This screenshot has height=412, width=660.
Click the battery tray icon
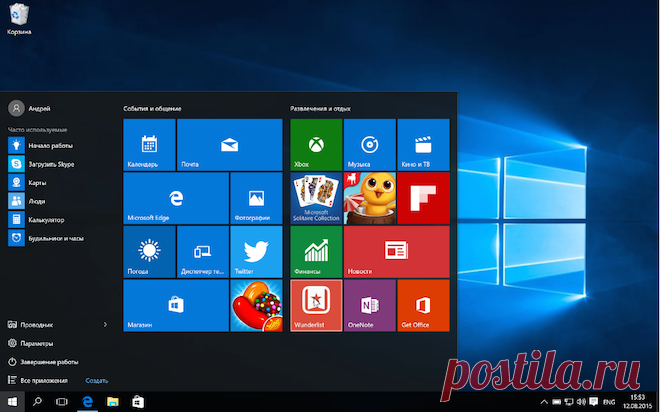point(556,402)
